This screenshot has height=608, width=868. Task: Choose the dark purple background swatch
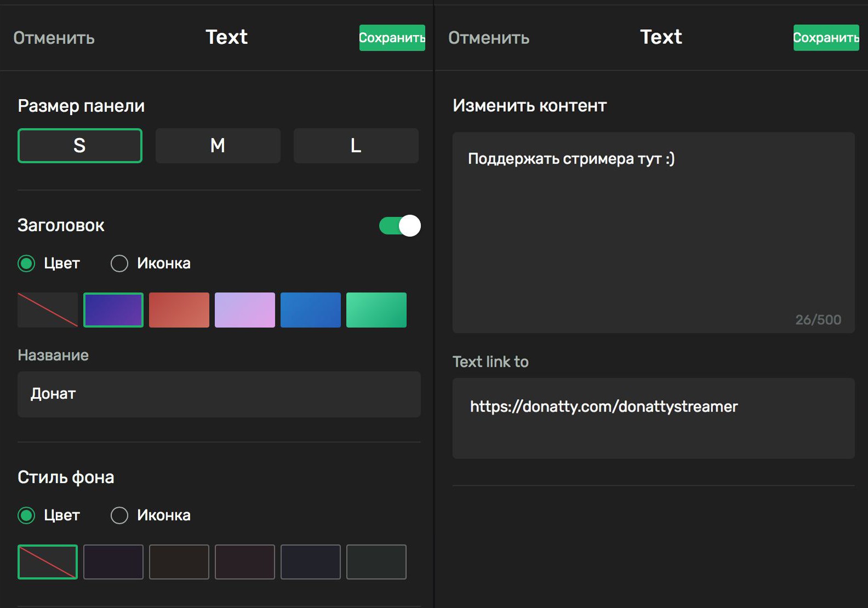click(113, 562)
